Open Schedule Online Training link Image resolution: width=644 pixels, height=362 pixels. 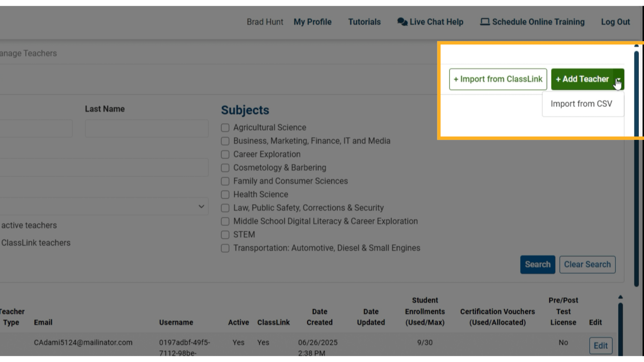[532, 22]
